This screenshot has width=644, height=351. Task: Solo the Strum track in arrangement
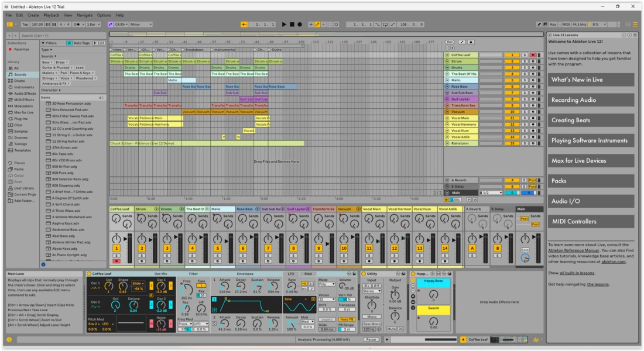pyautogui.click(x=525, y=61)
